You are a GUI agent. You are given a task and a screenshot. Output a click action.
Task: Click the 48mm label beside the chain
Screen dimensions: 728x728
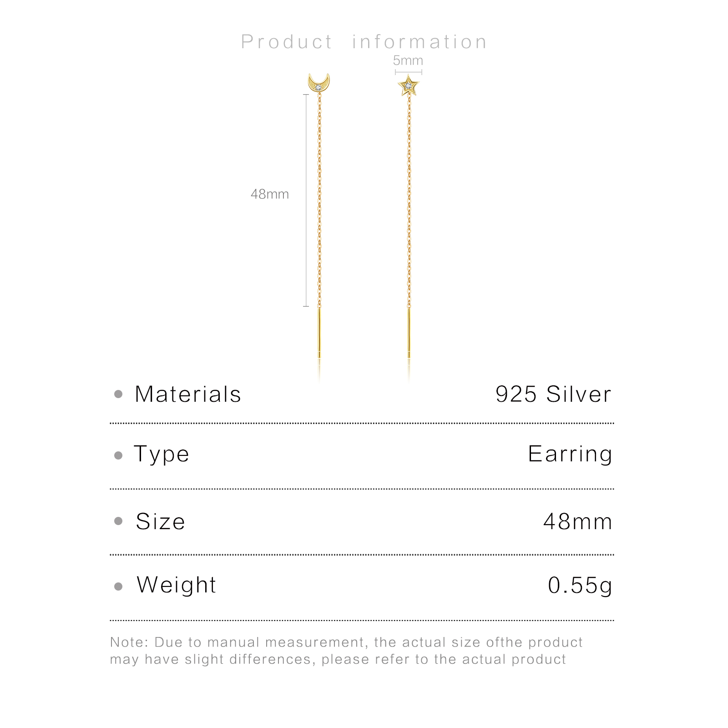[269, 194]
